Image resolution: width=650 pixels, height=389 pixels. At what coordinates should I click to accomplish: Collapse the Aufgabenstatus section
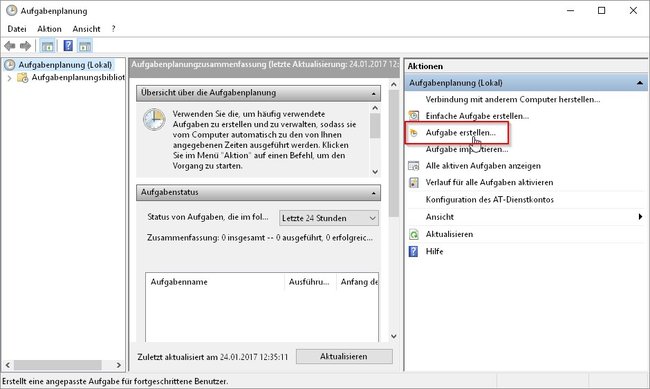coord(374,193)
